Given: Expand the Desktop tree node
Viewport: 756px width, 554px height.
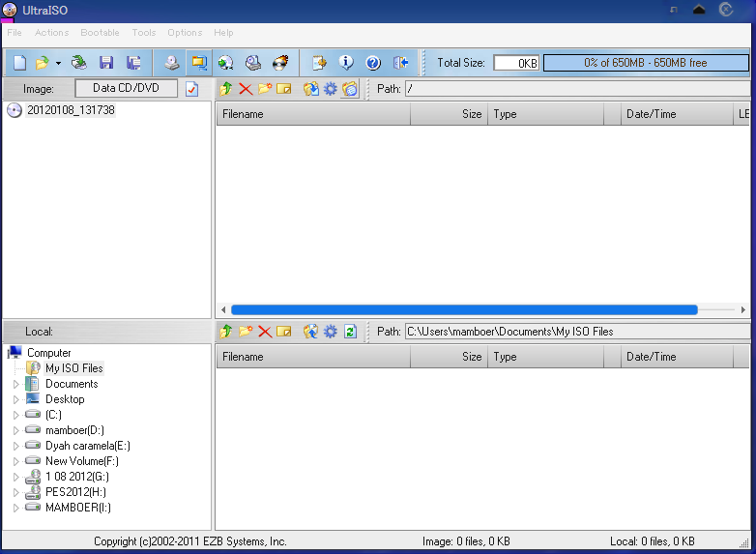Looking at the screenshot, I should [x=15, y=399].
